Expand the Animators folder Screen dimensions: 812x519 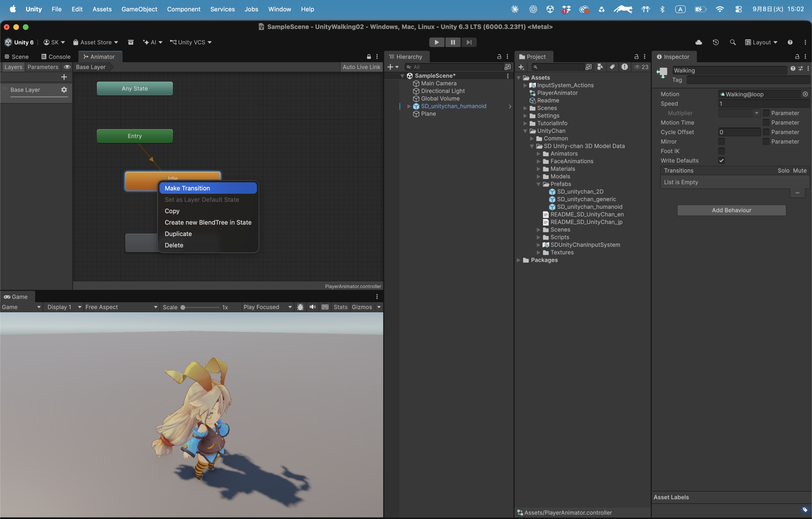pos(539,154)
